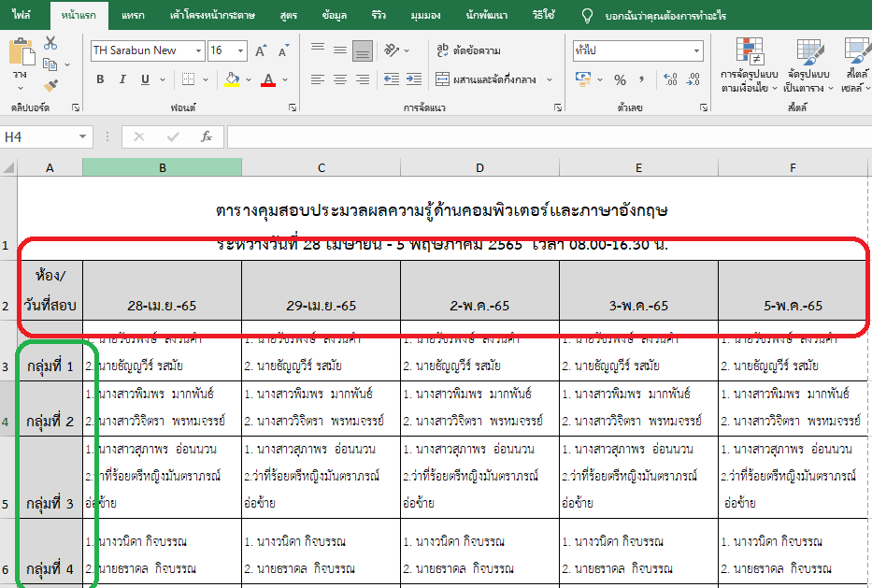Open Clipboard dialog launcher
The width and height of the screenshot is (872, 588).
pyautogui.click(x=76, y=108)
